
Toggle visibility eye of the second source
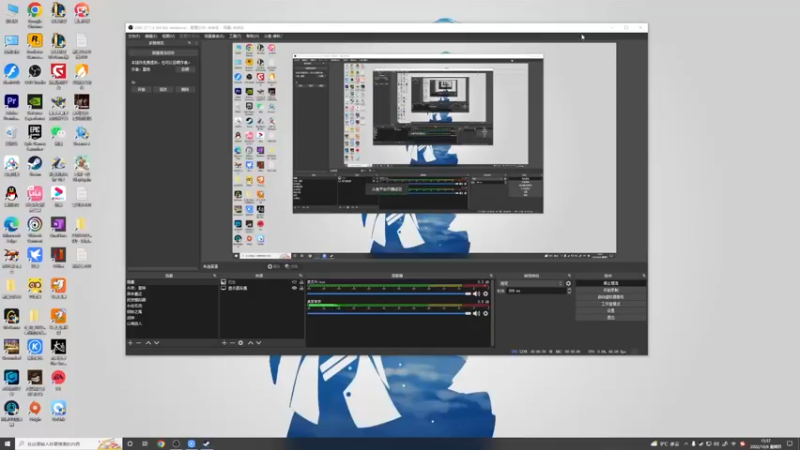294,288
